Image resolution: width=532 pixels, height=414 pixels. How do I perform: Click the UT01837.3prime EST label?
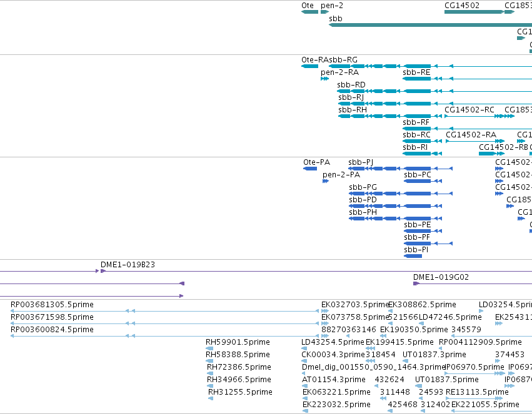point(434,355)
